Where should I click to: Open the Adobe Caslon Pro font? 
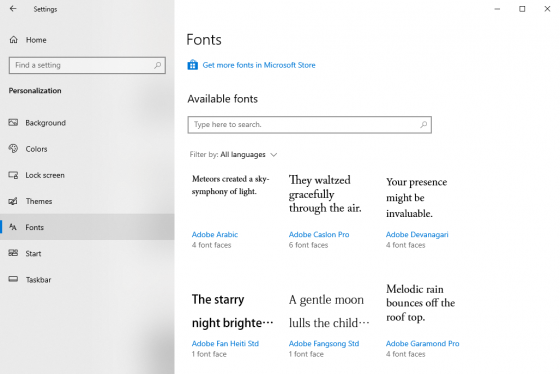[x=319, y=234]
